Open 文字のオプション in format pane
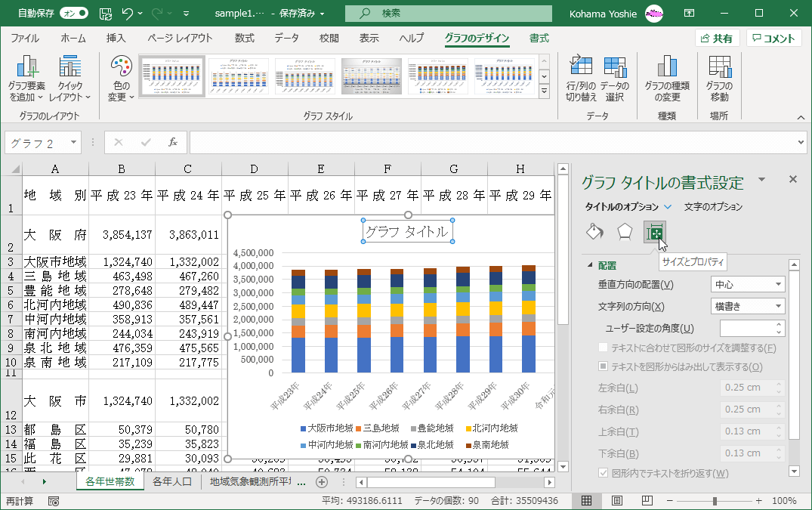812x510 pixels. 713,206
